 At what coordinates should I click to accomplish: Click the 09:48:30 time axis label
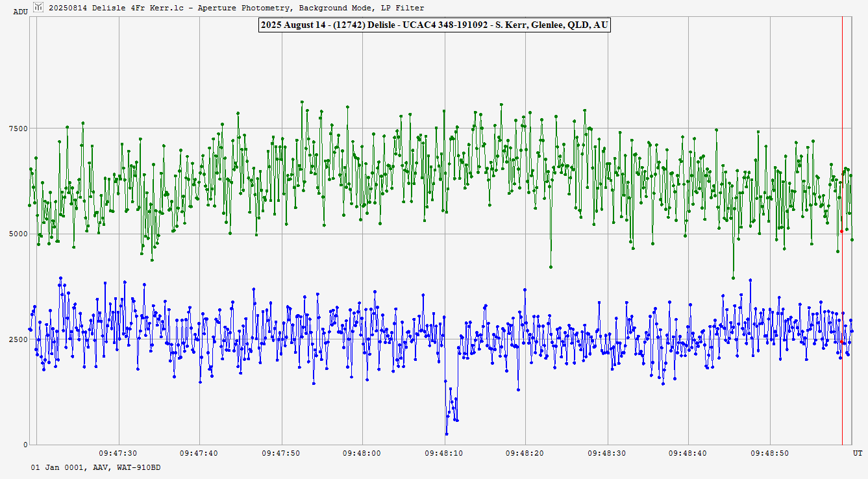608,453
